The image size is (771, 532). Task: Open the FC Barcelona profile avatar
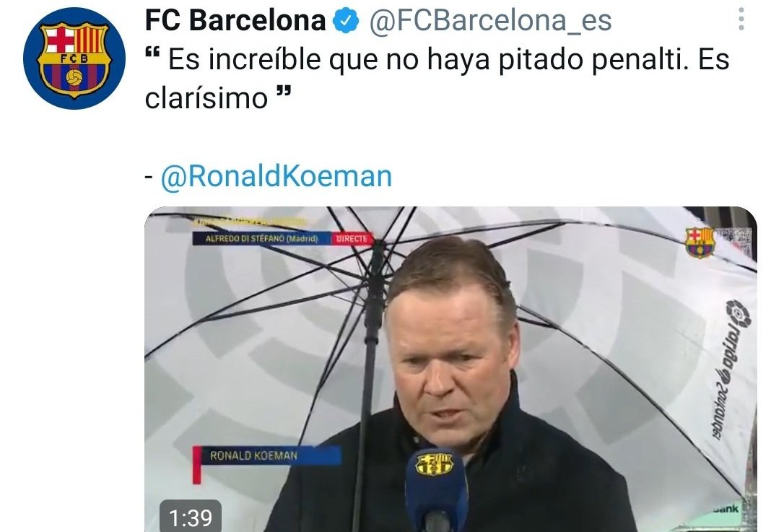74,58
